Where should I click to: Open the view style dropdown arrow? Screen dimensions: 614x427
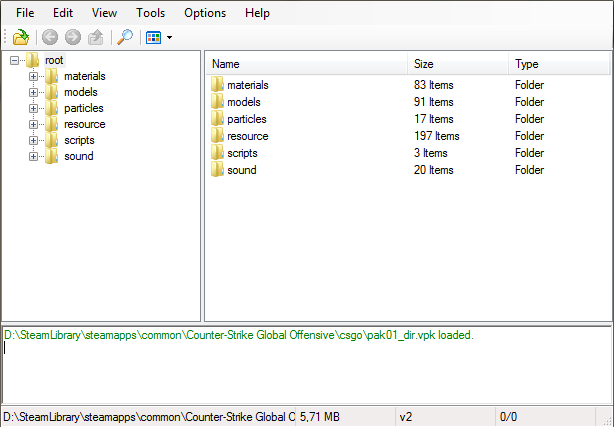169,38
